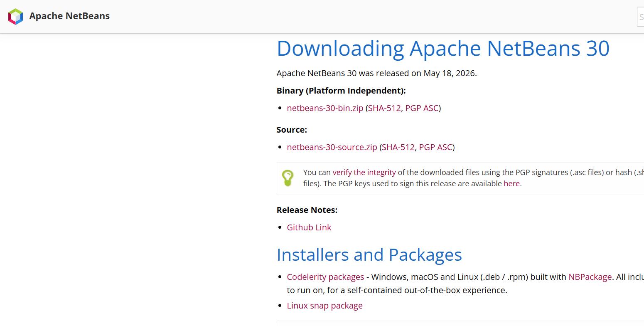Viewport: 644px width, 326px height.
Task: Open PGP ASC signature for netbeans-30-bin.zip
Action: 422,108
